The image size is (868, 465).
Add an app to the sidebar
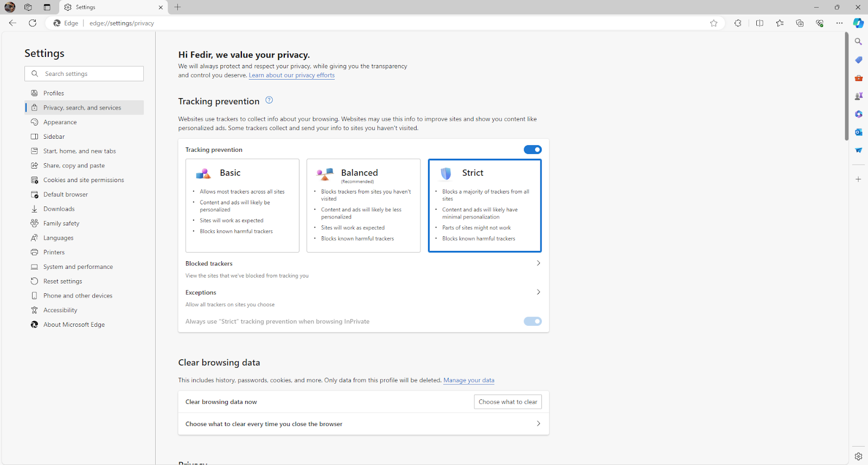(x=858, y=179)
